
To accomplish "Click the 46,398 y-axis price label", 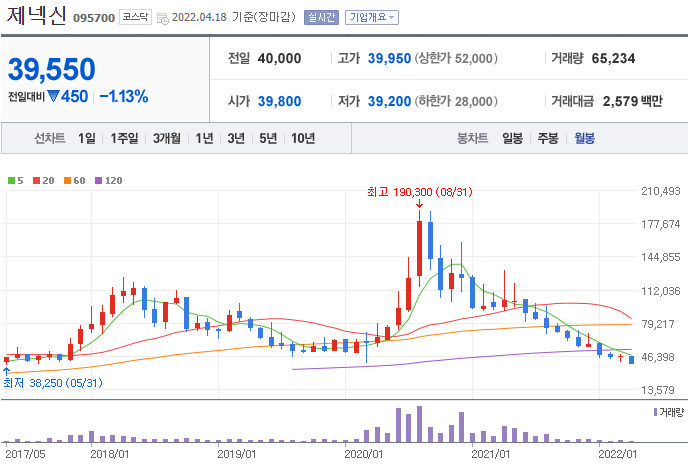I will point(658,357).
